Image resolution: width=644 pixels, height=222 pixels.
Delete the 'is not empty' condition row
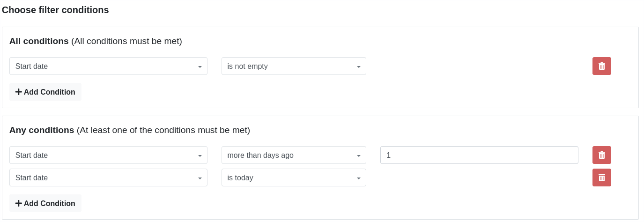coord(601,66)
